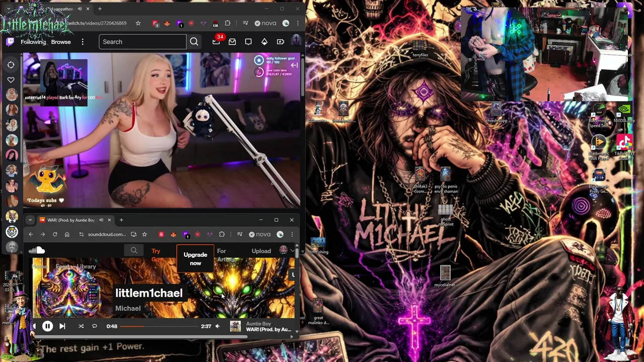This screenshot has height=362, width=644.
Task: Click the SoundCloud volume speaker icon
Action: (x=217, y=326)
